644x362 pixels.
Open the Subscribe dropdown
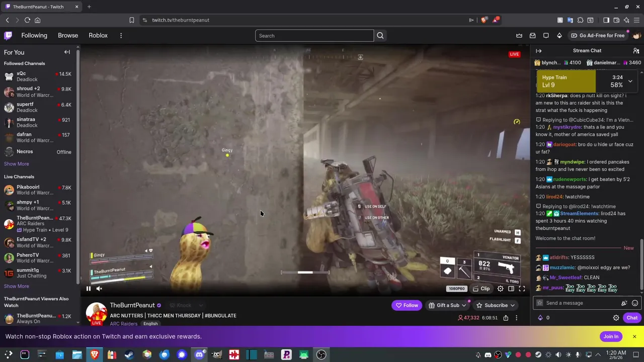click(496, 305)
